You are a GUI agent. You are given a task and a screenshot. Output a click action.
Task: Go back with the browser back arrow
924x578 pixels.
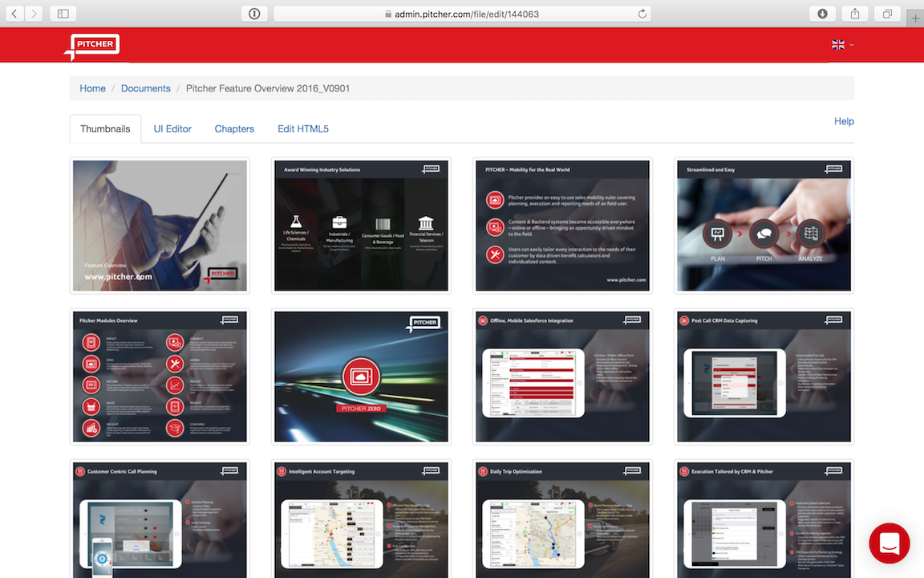point(14,14)
